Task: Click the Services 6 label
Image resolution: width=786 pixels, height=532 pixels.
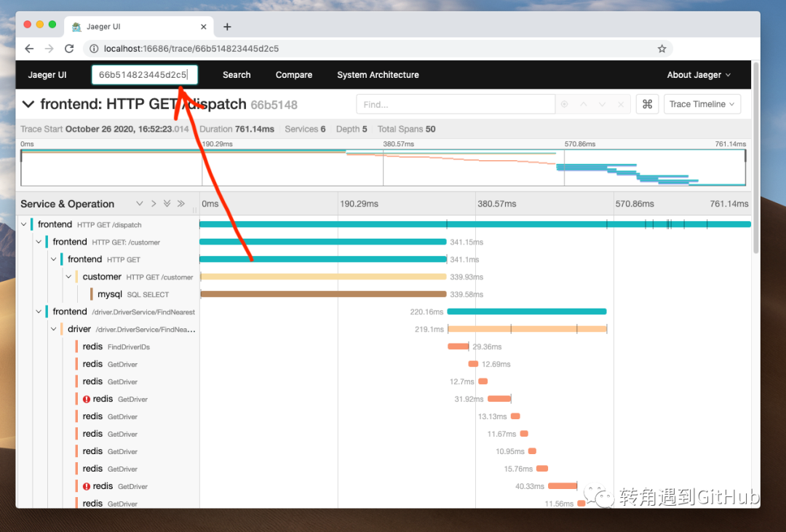Action: [305, 129]
